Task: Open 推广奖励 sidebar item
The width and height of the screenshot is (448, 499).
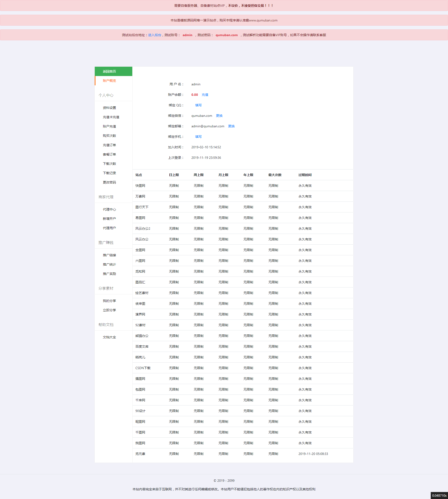Action: (109, 274)
